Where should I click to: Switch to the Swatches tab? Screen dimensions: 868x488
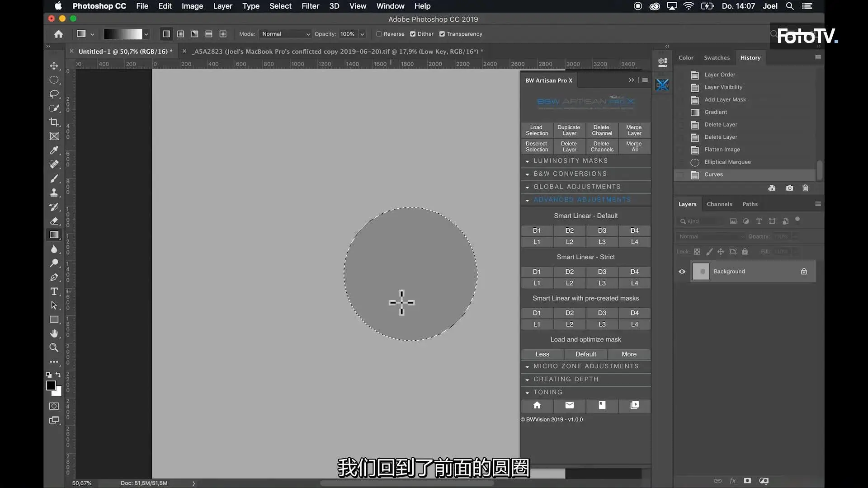click(717, 58)
